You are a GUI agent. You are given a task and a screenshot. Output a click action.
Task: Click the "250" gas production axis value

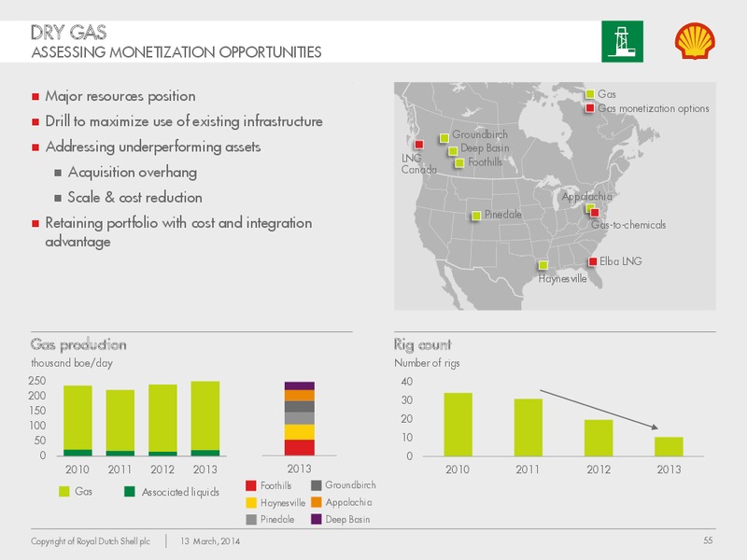click(37, 381)
